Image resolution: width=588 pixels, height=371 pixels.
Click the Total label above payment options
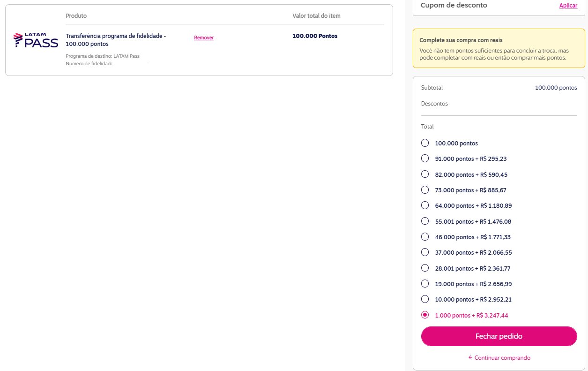tap(427, 127)
